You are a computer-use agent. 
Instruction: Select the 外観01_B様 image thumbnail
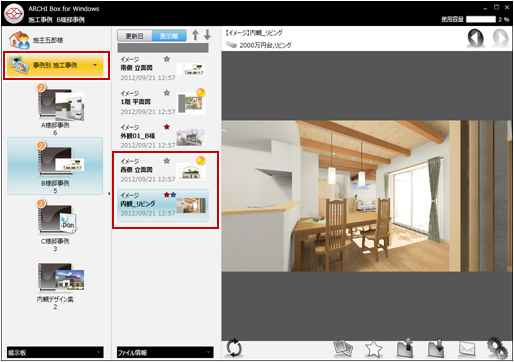click(x=190, y=137)
